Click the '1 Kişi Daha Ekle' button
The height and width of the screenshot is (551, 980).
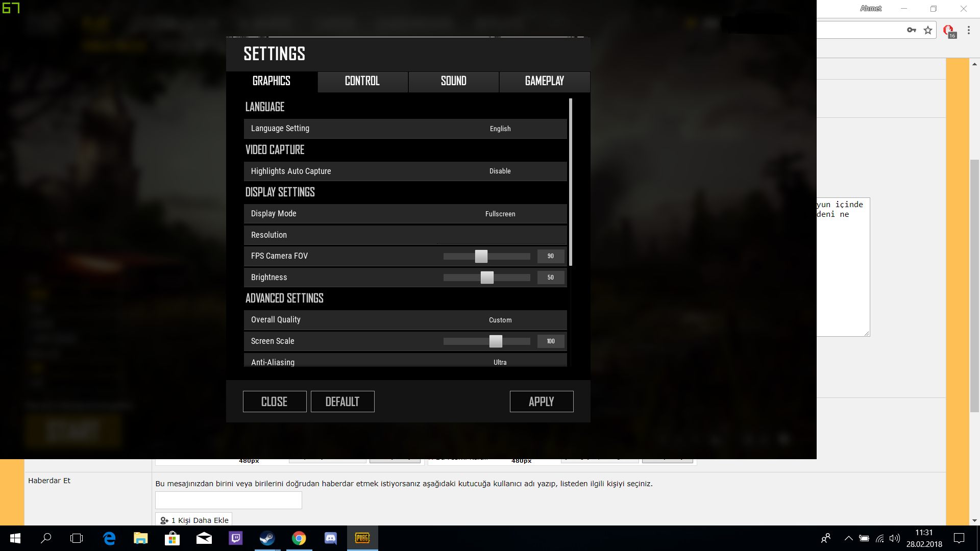point(194,520)
